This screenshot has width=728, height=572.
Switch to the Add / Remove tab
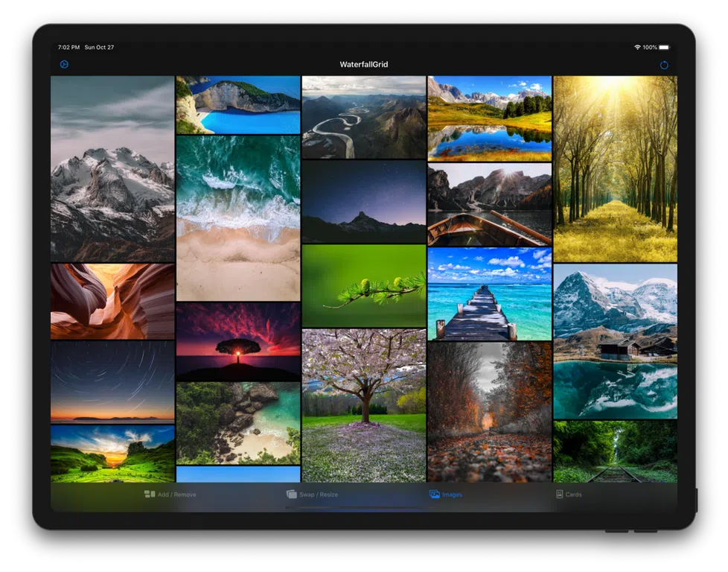click(170, 495)
